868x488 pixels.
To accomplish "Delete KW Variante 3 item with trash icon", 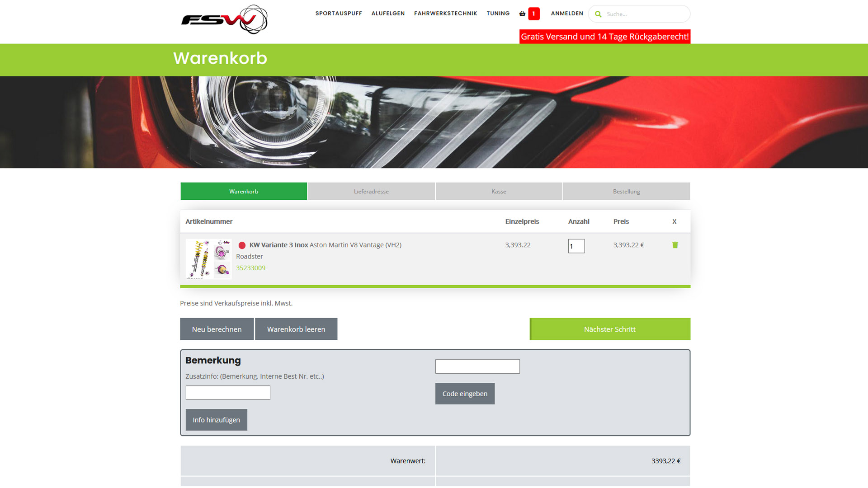I will point(675,245).
